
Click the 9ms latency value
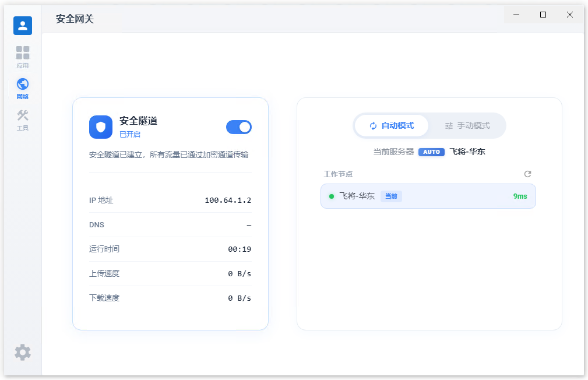[520, 196]
